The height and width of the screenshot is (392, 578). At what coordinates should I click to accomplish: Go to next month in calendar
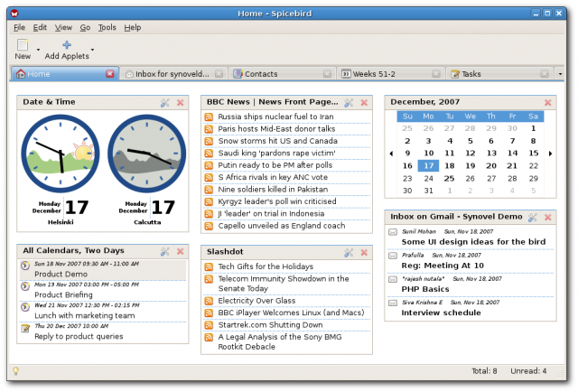pyautogui.click(x=550, y=154)
